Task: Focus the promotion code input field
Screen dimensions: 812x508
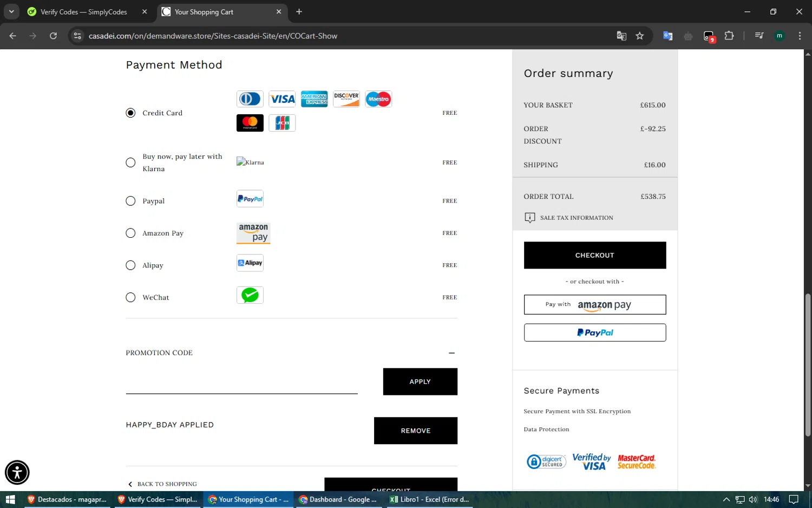Action: (x=241, y=382)
